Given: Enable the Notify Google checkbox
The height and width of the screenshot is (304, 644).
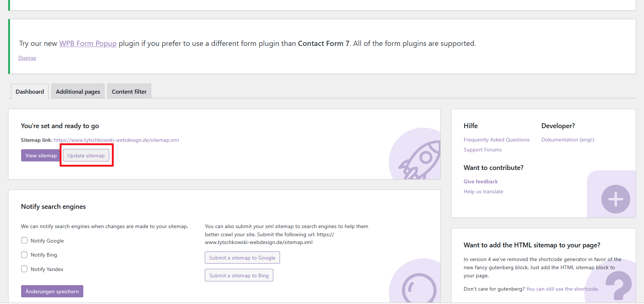Looking at the screenshot, I should [24, 241].
